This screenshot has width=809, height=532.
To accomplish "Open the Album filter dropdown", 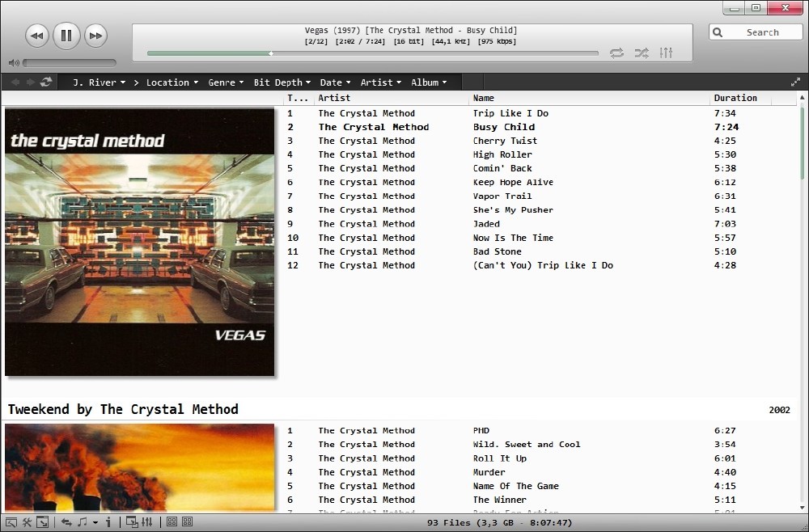I will tap(430, 82).
